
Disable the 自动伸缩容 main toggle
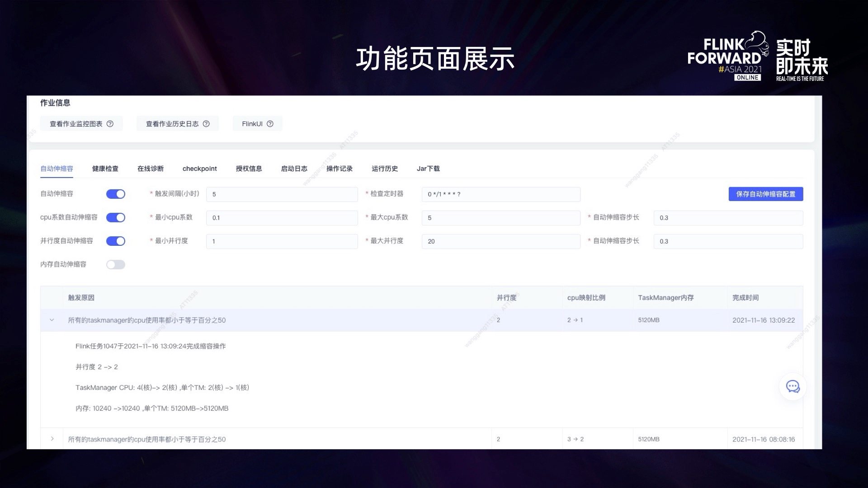[116, 194]
